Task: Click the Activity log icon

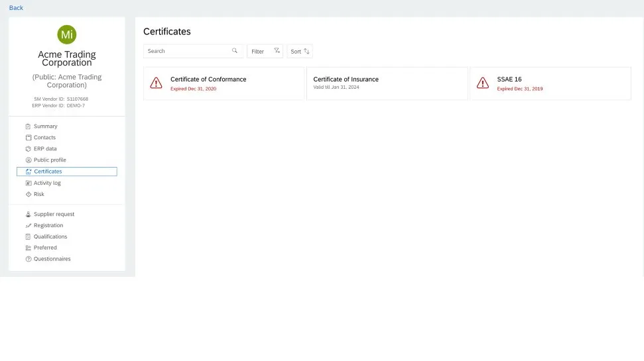Action: pyautogui.click(x=28, y=183)
